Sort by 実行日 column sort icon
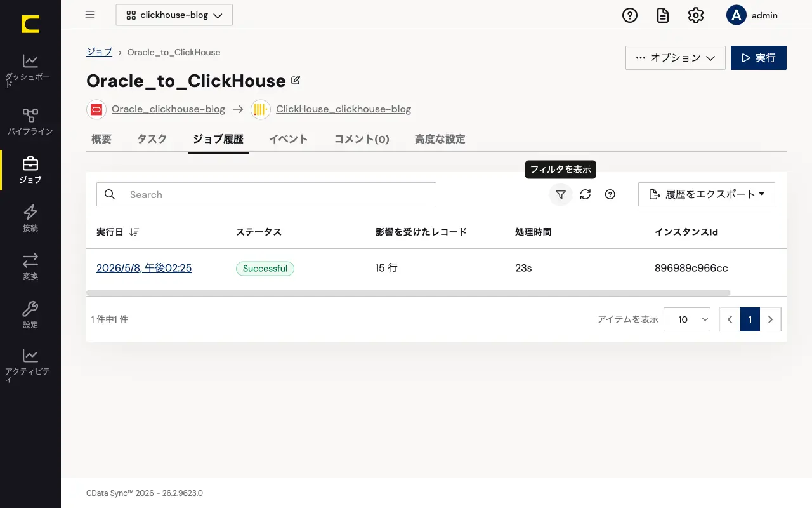Screen dimensions: 812x508 pos(134,232)
